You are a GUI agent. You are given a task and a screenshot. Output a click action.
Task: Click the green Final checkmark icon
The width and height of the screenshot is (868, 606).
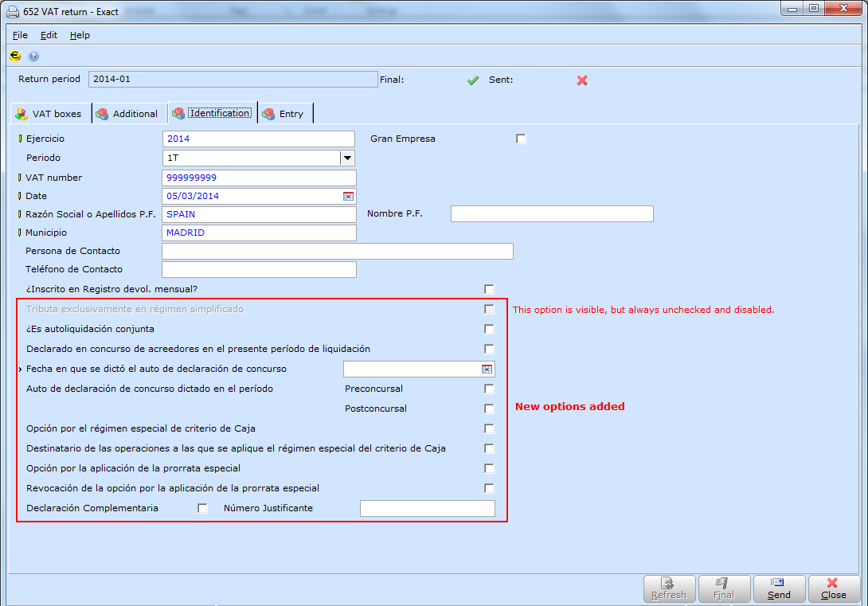tap(473, 80)
